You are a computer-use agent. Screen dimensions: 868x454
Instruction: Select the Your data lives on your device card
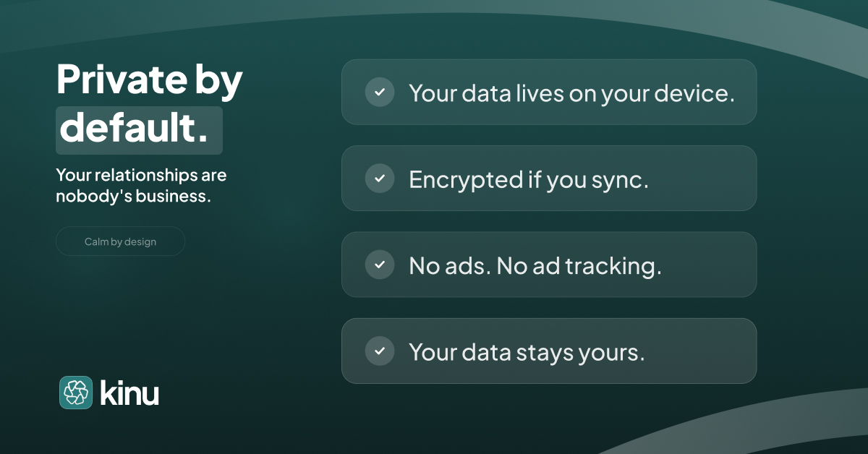549,92
